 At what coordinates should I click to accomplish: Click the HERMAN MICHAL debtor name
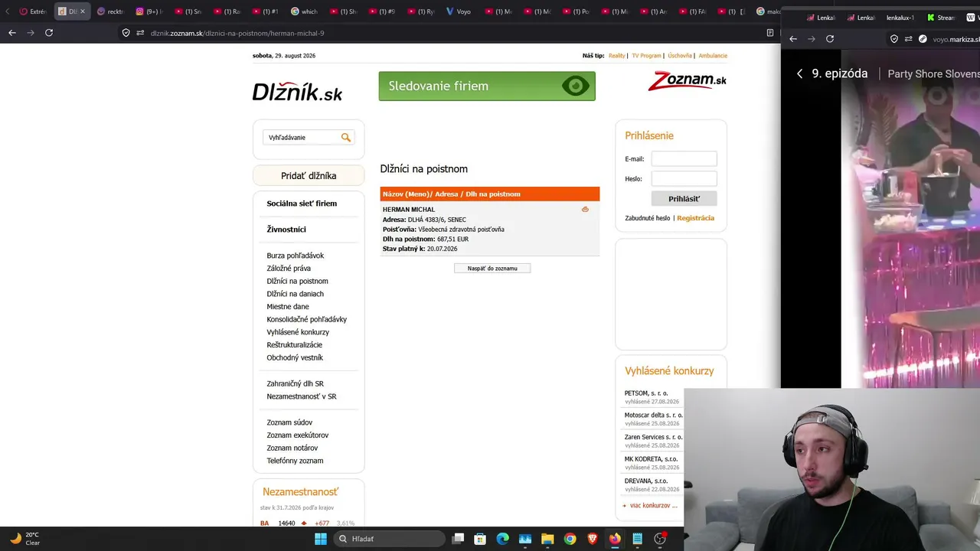409,210
